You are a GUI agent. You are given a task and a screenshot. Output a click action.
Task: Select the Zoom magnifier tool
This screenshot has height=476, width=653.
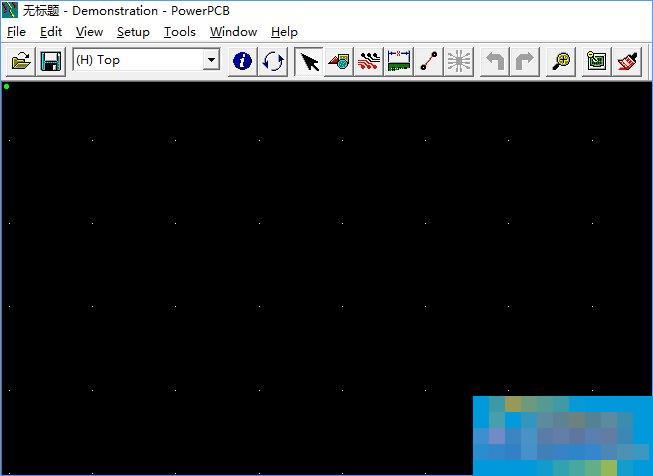pyautogui.click(x=561, y=61)
